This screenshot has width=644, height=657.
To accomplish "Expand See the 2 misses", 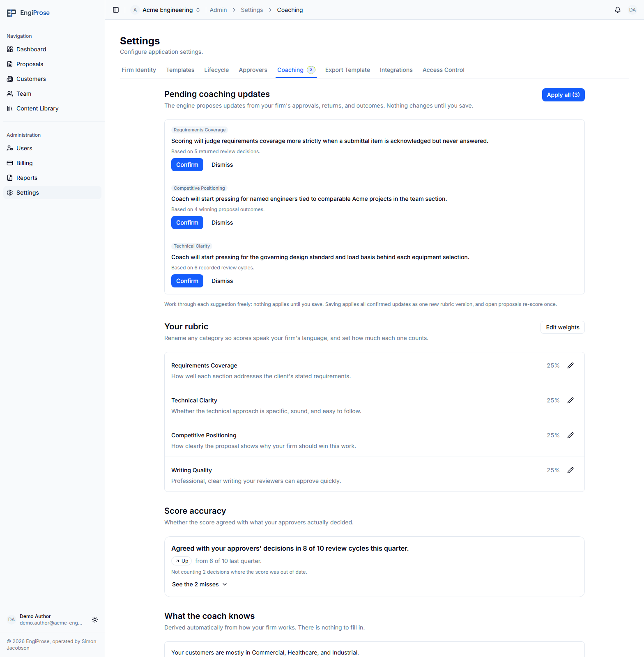I will point(200,584).
